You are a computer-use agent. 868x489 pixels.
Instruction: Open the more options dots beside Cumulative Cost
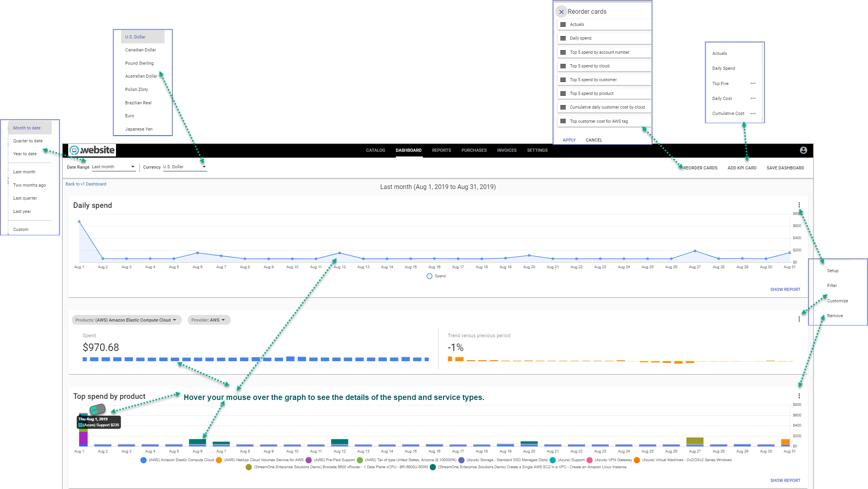[753, 113]
